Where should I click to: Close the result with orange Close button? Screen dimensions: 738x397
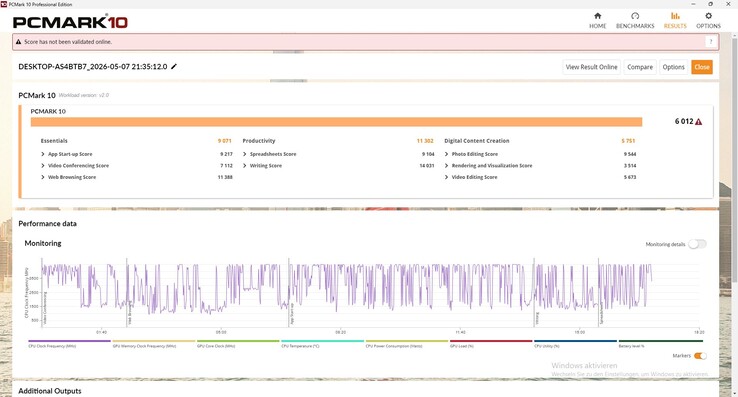pyautogui.click(x=701, y=67)
